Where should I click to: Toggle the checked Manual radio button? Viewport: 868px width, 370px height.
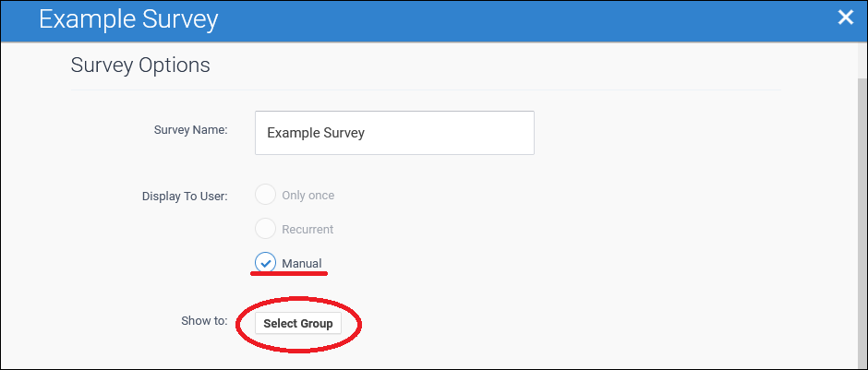[x=265, y=263]
